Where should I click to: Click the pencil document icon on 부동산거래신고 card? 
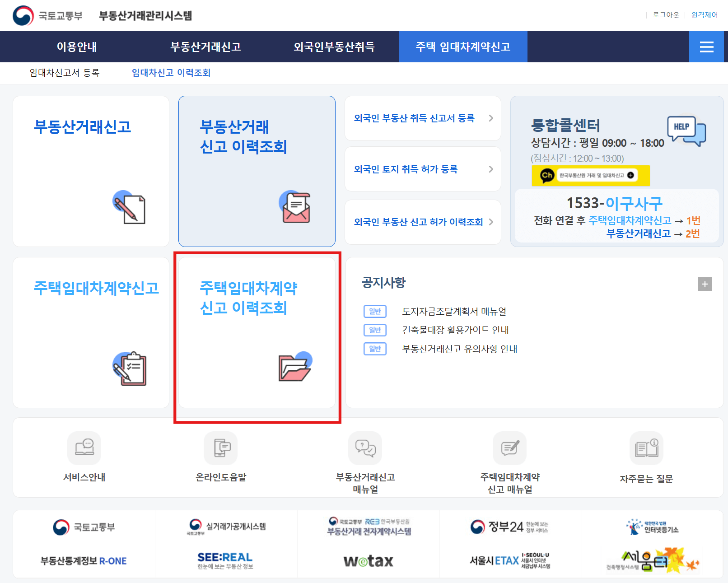click(x=129, y=207)
